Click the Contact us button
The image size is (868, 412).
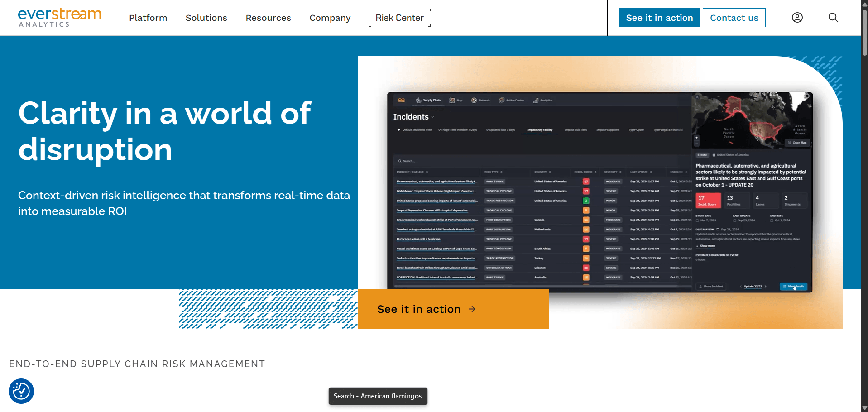pyautogui.click(x=734, y=18)
